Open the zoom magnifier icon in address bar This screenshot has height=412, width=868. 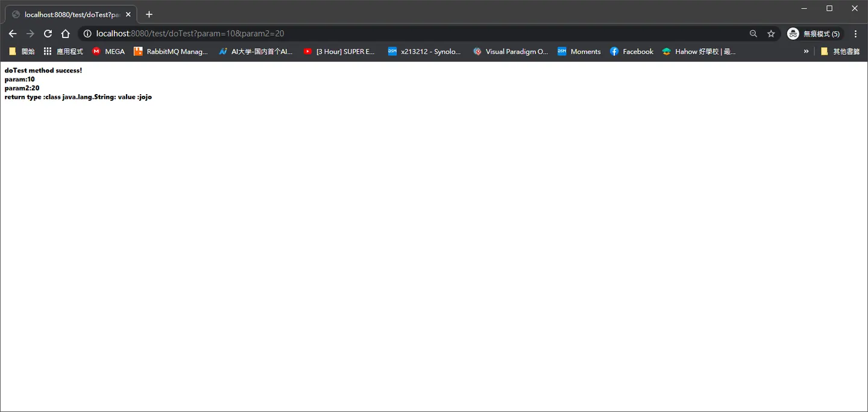pos(753,34)
